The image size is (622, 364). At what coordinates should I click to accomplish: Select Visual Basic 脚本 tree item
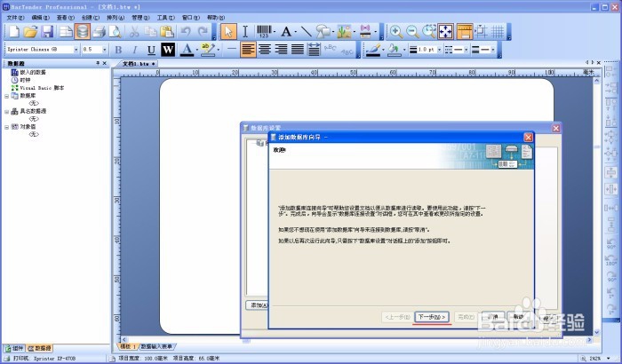(42, 88)
